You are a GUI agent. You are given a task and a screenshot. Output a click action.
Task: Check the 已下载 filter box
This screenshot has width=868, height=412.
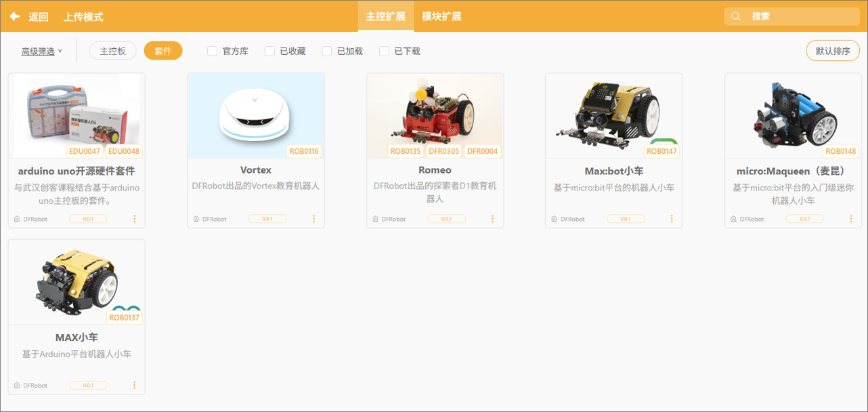[x=384, y=51]
